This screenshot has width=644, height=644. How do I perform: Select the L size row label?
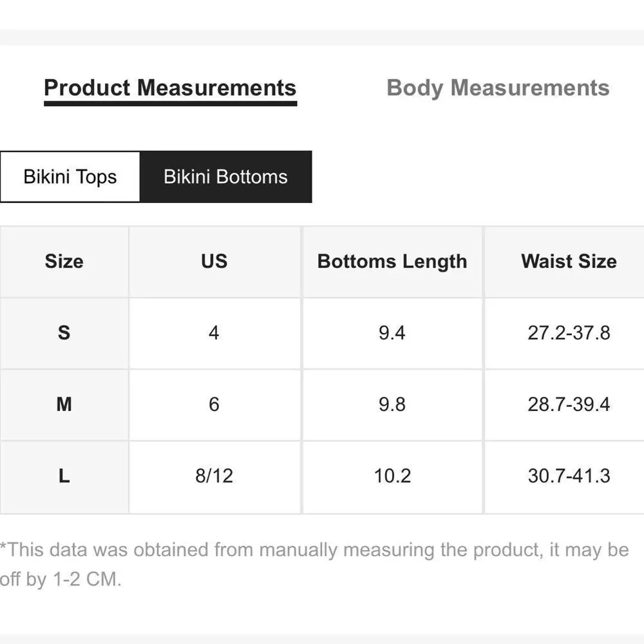(64, 477)
